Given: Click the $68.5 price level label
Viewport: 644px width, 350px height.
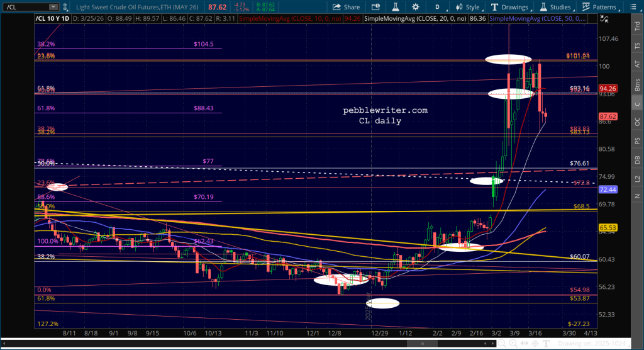Looking at the screenshot, I should click(x=582, y=206).
